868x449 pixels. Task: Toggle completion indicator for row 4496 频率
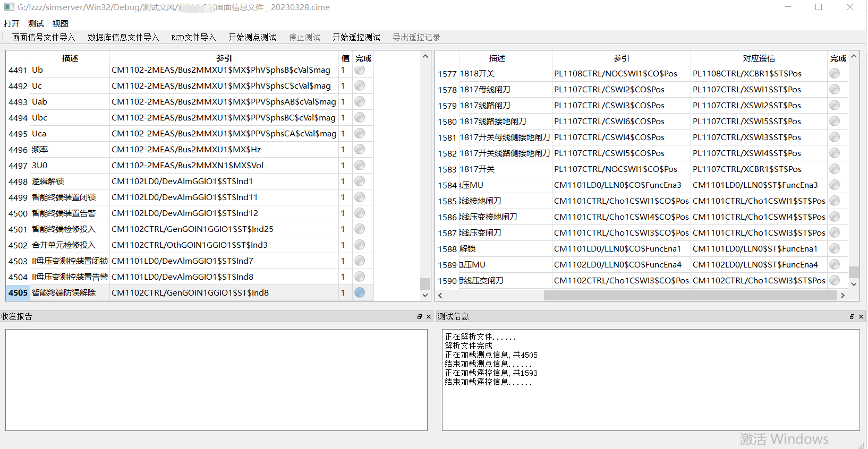tap(360, 150)
